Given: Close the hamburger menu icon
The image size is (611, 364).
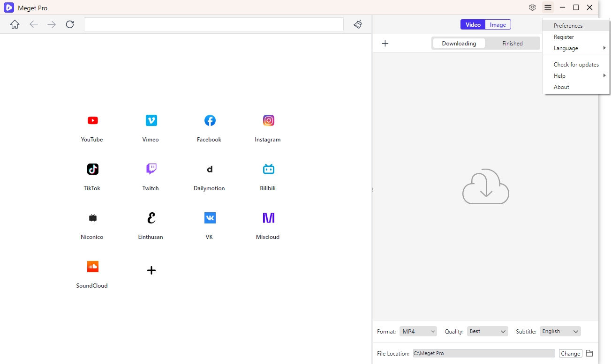Looking at the screenshot, I should 548,7.
